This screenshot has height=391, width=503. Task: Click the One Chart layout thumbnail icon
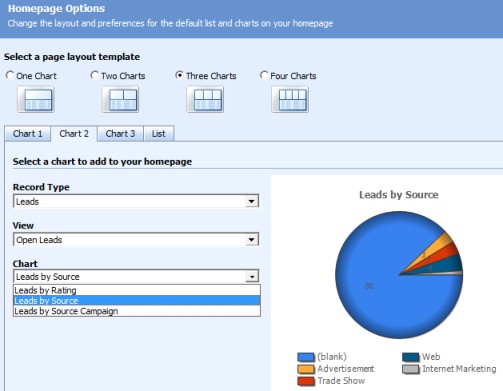(x=36, y=99)
